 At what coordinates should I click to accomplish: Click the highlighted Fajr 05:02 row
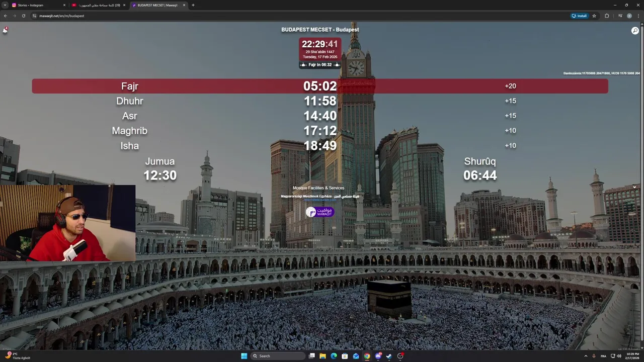point(320,86)
